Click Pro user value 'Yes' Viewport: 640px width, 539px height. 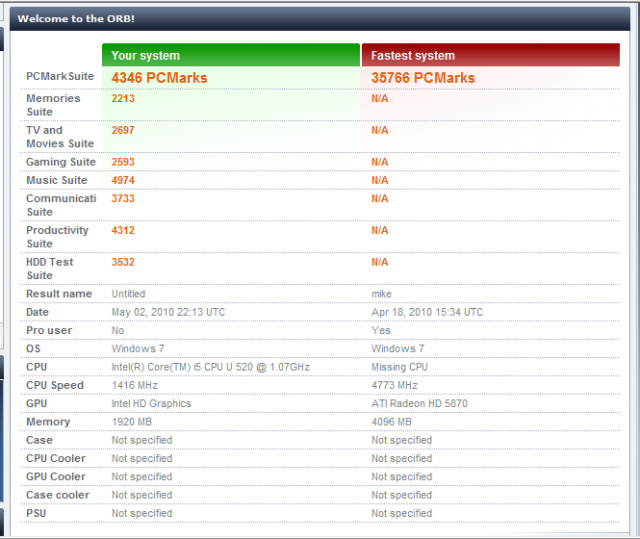(x=381, y=330)
